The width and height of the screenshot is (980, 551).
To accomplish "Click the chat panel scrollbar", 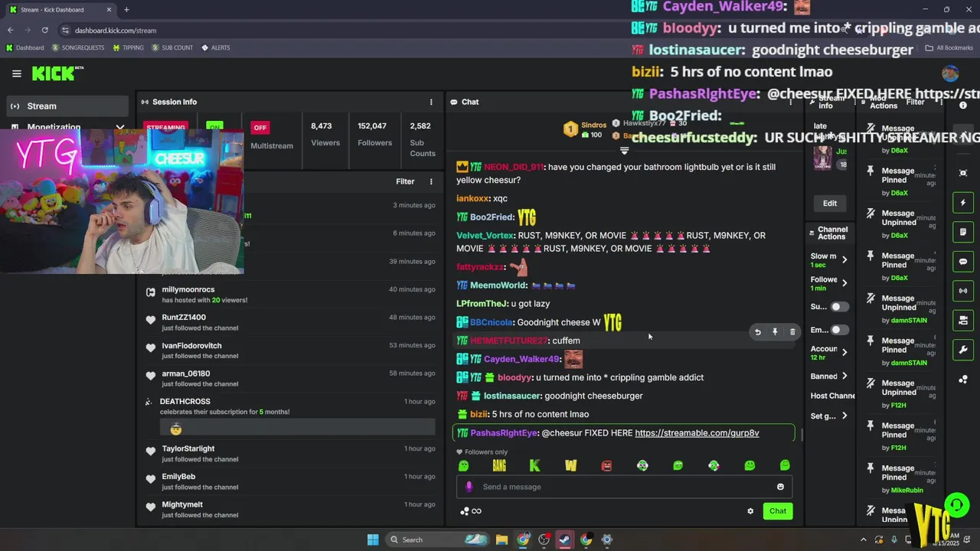I will 802,434.
